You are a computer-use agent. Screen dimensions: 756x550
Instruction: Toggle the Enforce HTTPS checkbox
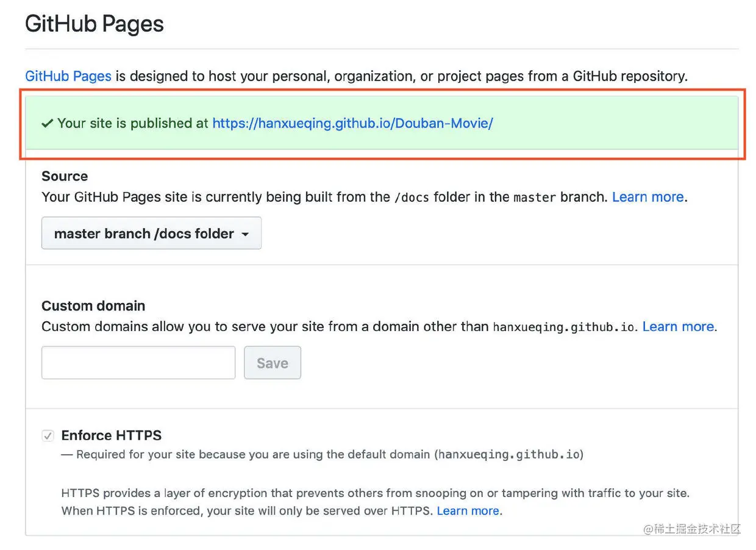point(48,436)
